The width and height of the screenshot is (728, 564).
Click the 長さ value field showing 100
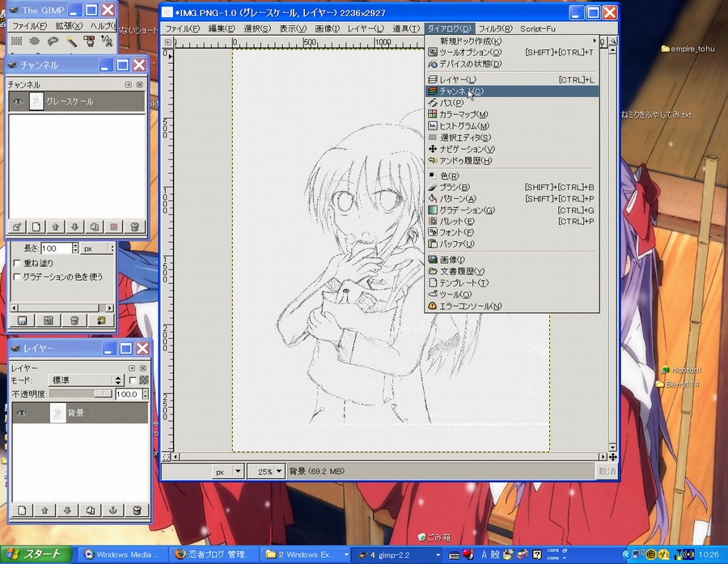point(56,248)
